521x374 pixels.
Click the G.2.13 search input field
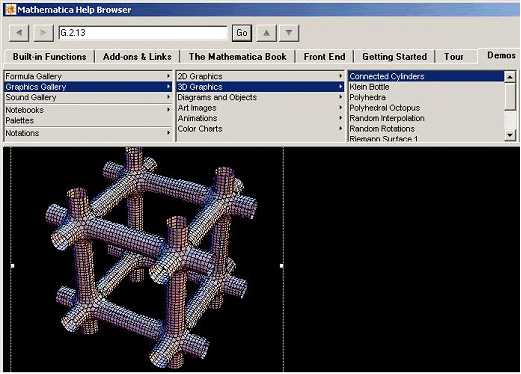point(143,33)
